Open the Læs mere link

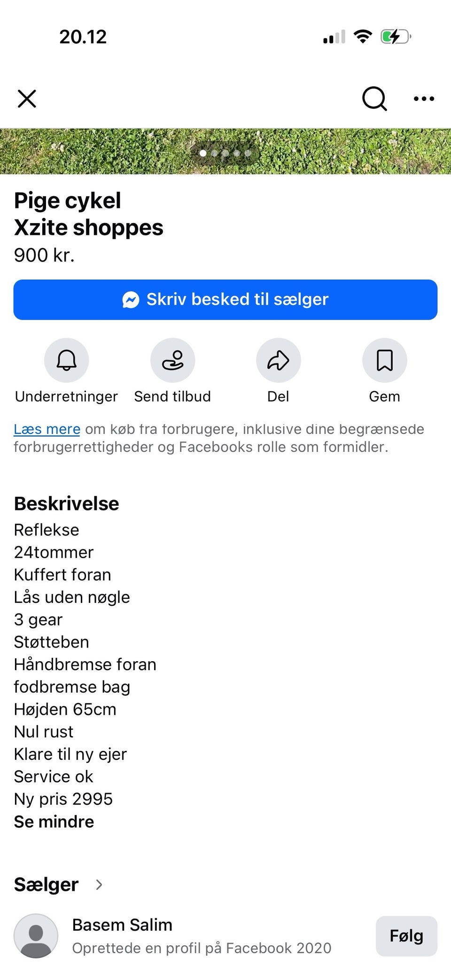[x=47, y=429]
